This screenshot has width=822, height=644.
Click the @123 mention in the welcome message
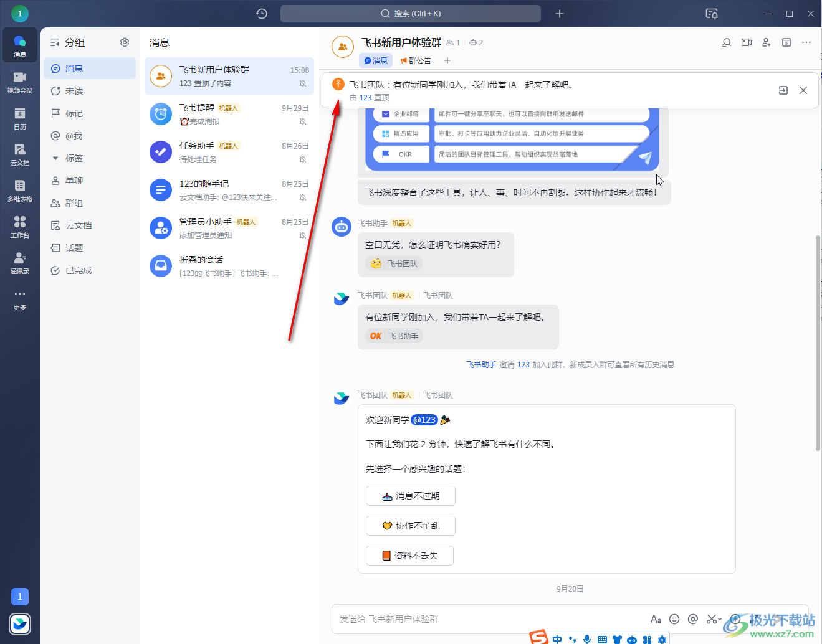(424, 420)
